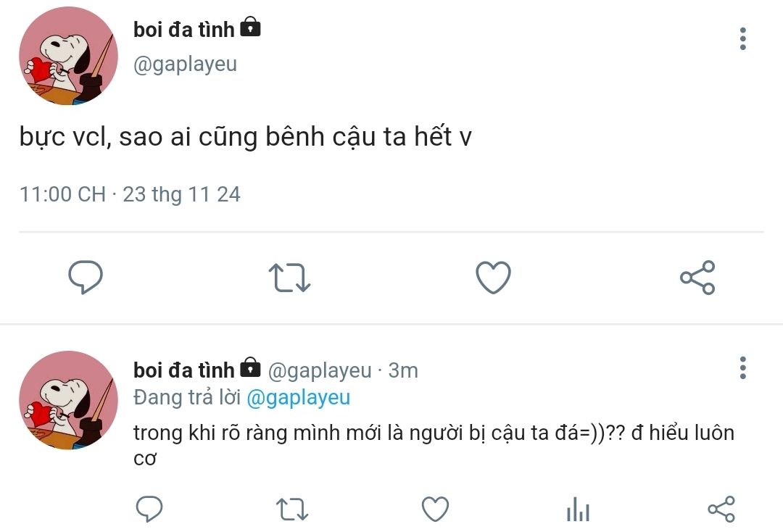Share the reply tweet
783x532 pixels.
pos(721,509)
